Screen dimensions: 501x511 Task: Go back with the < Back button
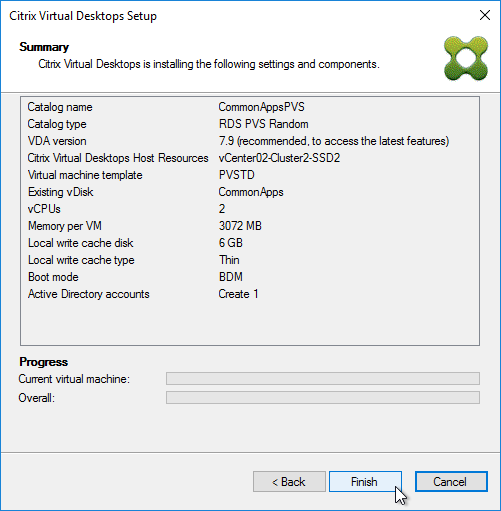[x=289, y=481]
